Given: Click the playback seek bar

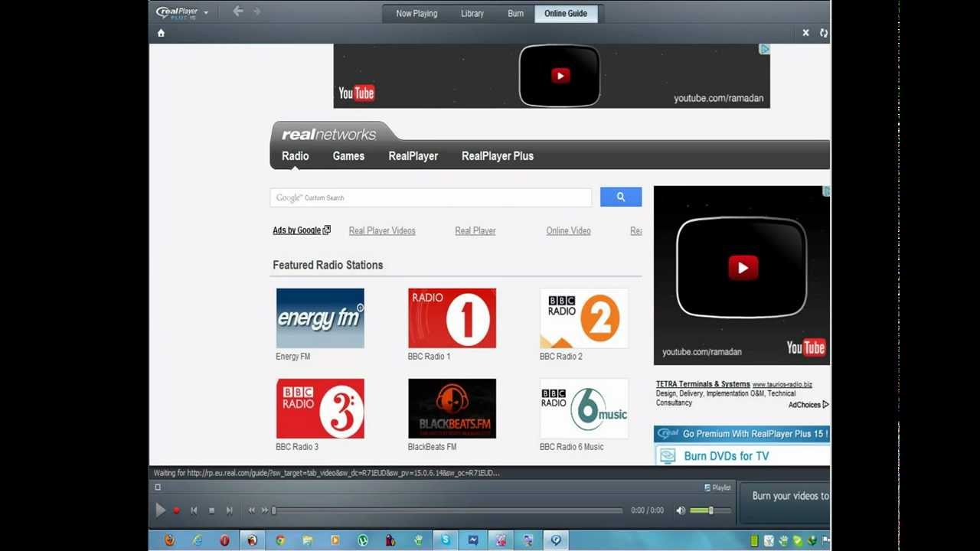Looking at the screenshot, I should pyautogui.click(x=448, y=510).
